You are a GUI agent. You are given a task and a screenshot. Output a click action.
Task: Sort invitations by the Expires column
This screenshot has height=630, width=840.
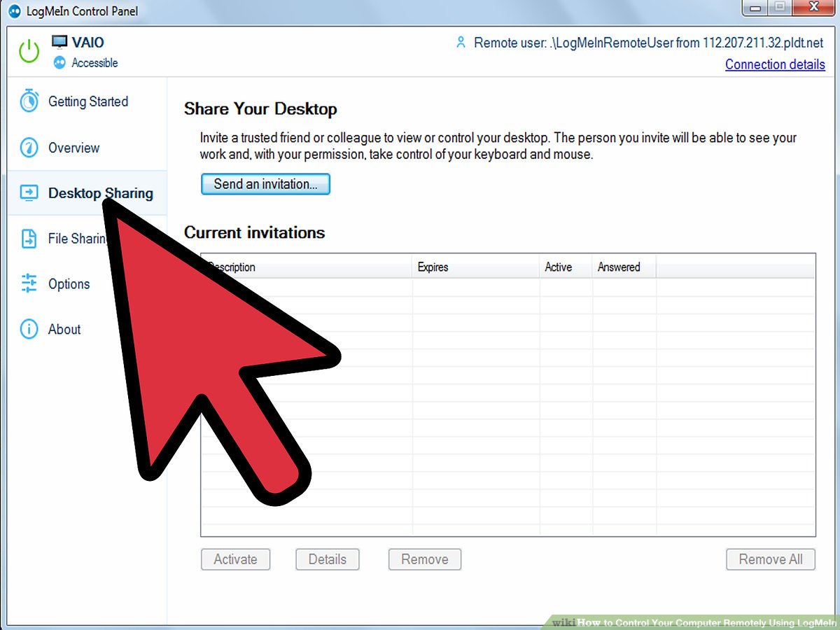coord(433,267)
